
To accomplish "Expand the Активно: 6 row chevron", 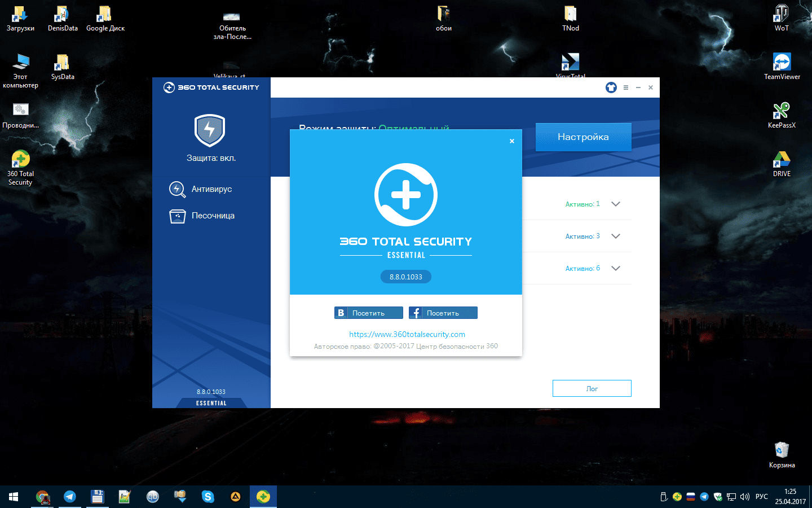I will pyautogui.click(x=616, y=268).
